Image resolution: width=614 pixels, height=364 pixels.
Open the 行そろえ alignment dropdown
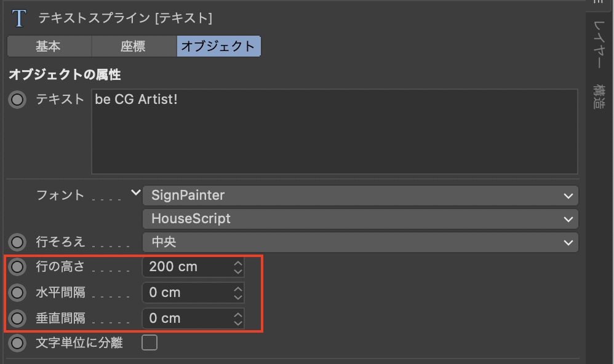(360, 242)
